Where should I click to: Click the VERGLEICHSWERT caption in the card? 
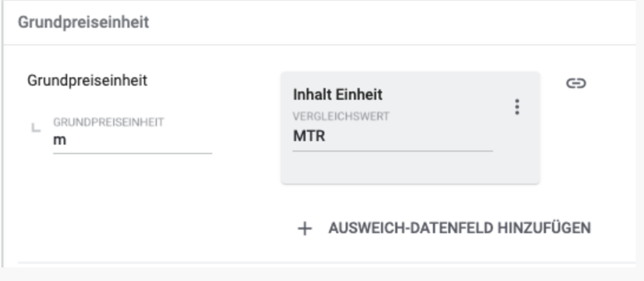coord(341,116)
